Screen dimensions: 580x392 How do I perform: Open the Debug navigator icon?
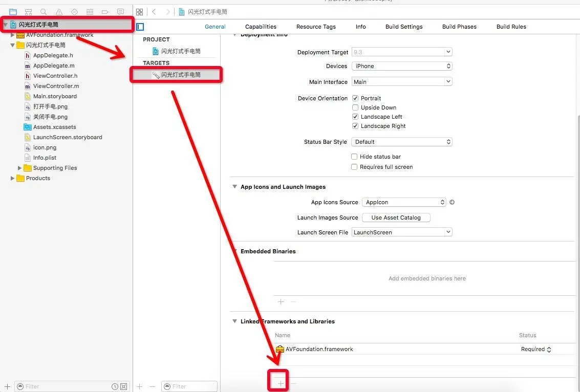tap(90, 12)
